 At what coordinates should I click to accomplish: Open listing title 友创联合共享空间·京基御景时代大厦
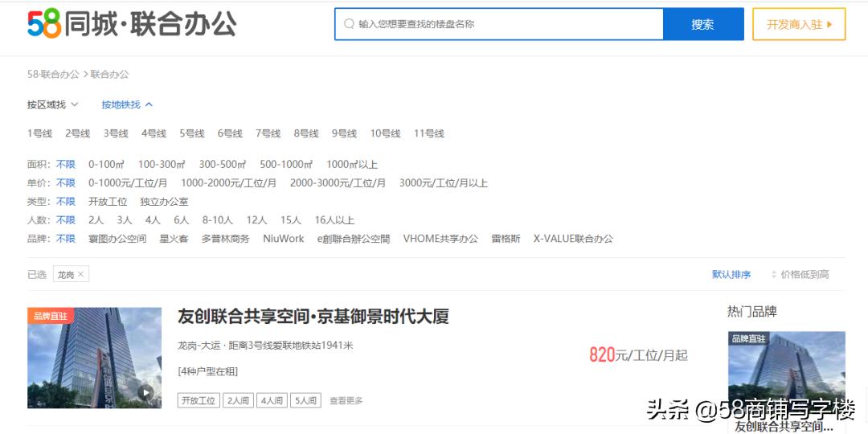pos(313,317)
